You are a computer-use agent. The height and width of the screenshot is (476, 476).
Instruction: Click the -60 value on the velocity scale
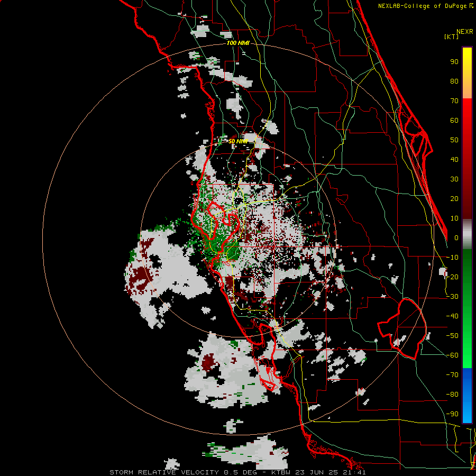(452, 355)
